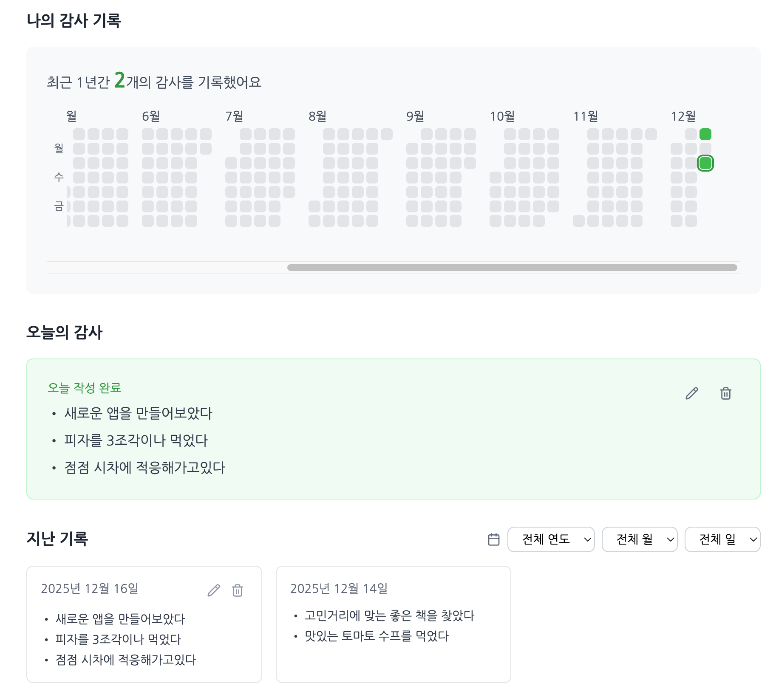Screen dimensions: 776x700
Task: Click the 2025년 12월 16일 date heading
Action: tap(90, 589)
